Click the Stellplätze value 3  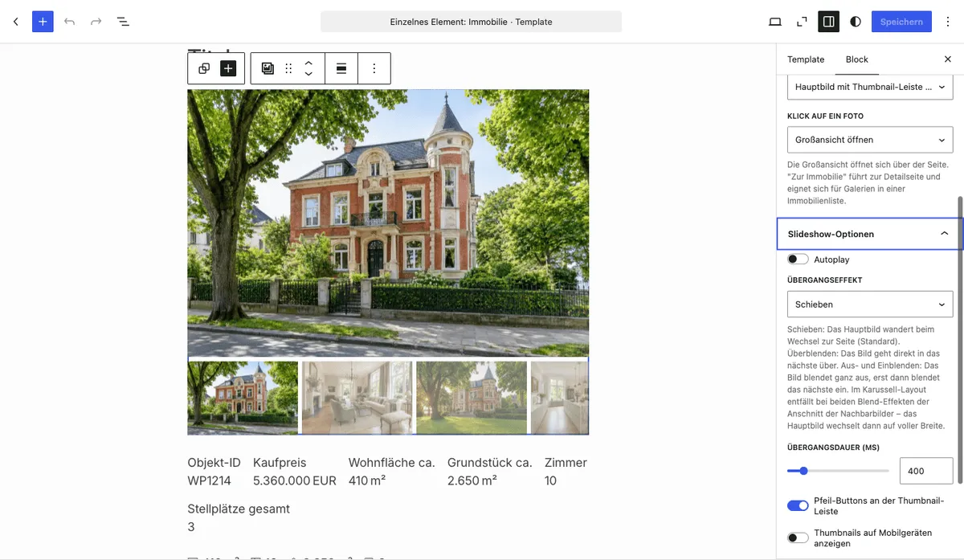[x=191, y=527]
